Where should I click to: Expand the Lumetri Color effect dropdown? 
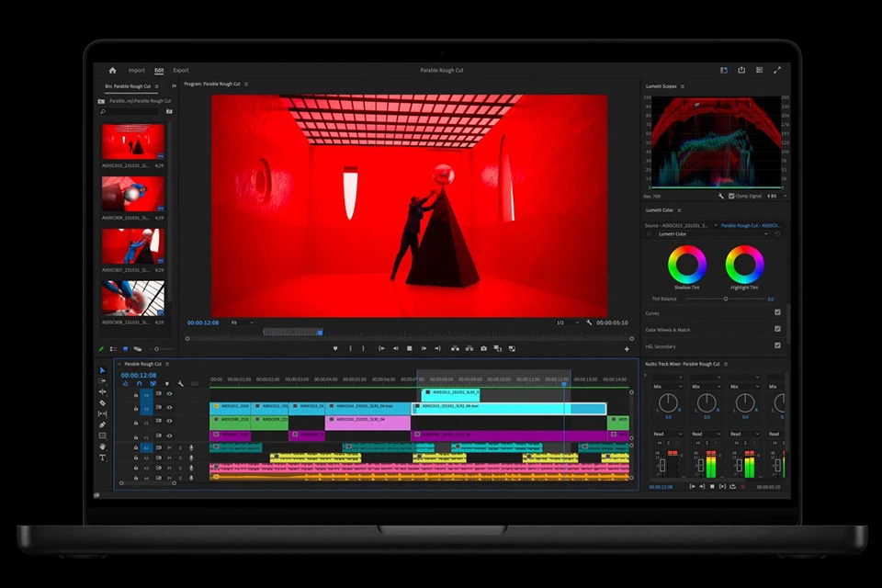(712, 234)
